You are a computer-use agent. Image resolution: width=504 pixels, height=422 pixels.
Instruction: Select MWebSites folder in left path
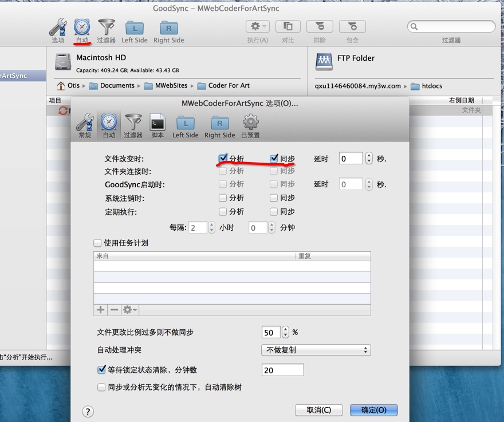click(166, 85)
